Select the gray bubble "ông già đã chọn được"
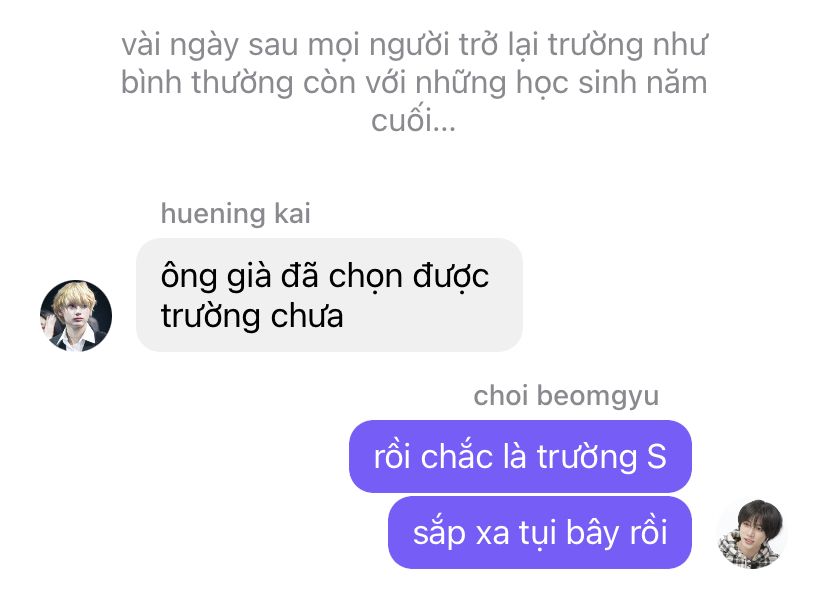 [329, 295]
